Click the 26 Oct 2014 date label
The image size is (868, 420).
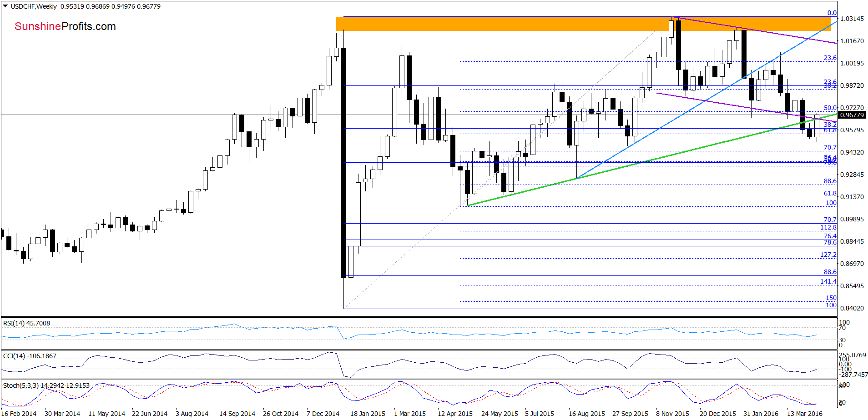click(281, 414)
